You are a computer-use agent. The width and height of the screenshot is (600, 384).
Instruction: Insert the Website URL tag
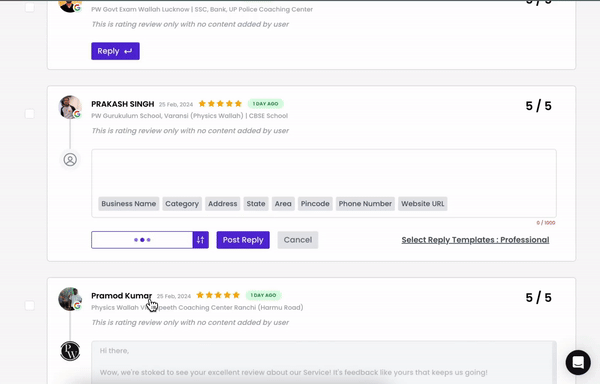click(422, 204)
